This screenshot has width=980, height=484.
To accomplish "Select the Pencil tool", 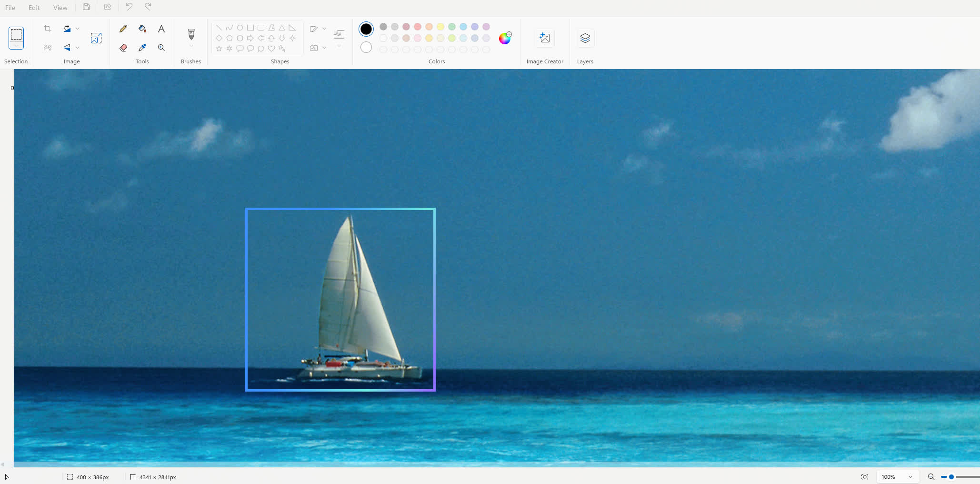I will tap(123, 29).
